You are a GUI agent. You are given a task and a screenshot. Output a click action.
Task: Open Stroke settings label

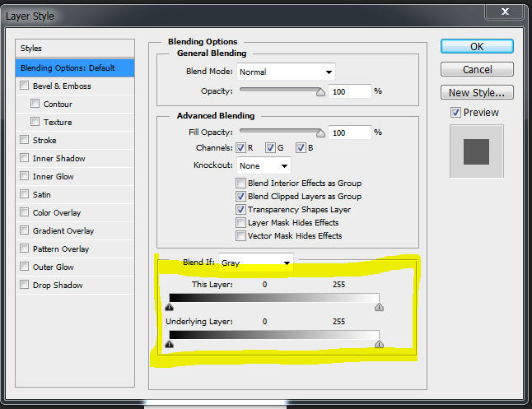(44, 140)
